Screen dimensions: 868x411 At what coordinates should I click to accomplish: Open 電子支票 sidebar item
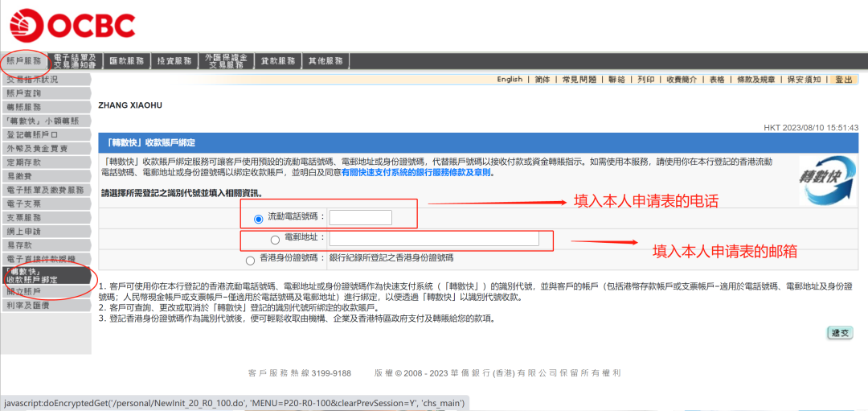click(46, 203)
